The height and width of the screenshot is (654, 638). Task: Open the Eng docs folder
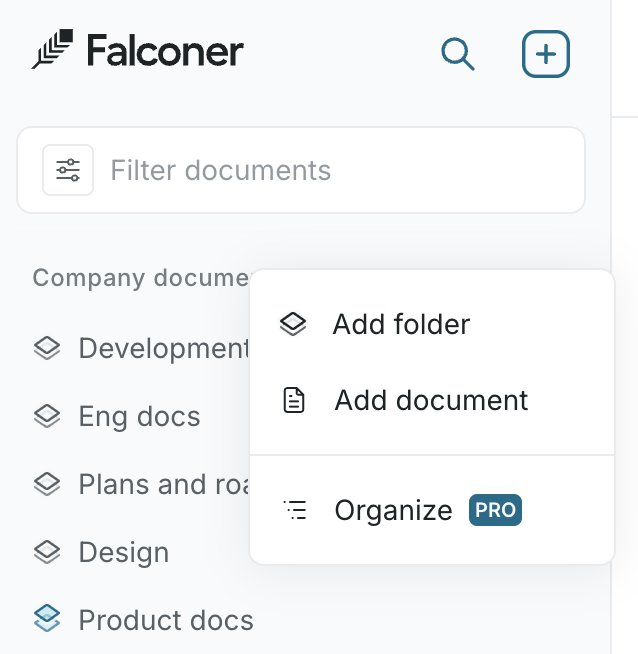(x=139, y=416)
